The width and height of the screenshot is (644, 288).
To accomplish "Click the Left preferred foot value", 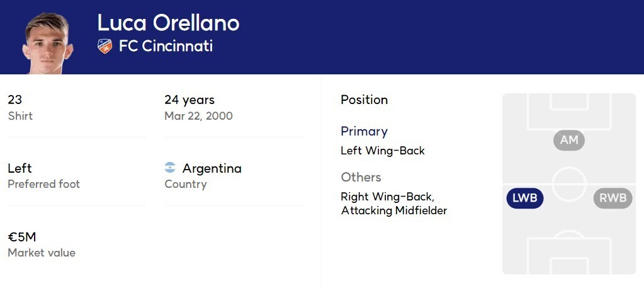I will point(20,168).
